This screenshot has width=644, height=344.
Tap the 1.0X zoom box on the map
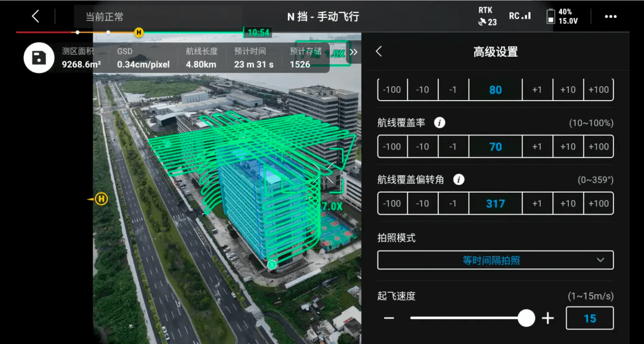point(323,53)
